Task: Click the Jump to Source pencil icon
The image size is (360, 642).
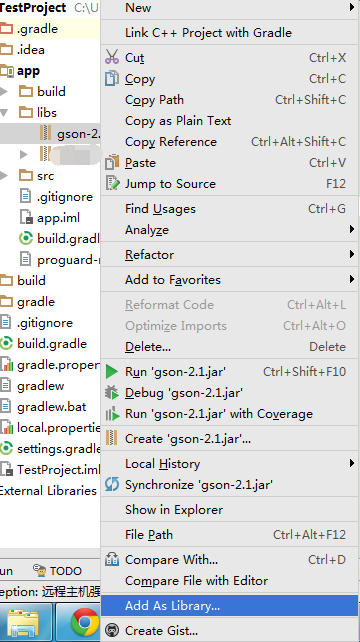Action: pyautogui.click(x=112, y=183)
